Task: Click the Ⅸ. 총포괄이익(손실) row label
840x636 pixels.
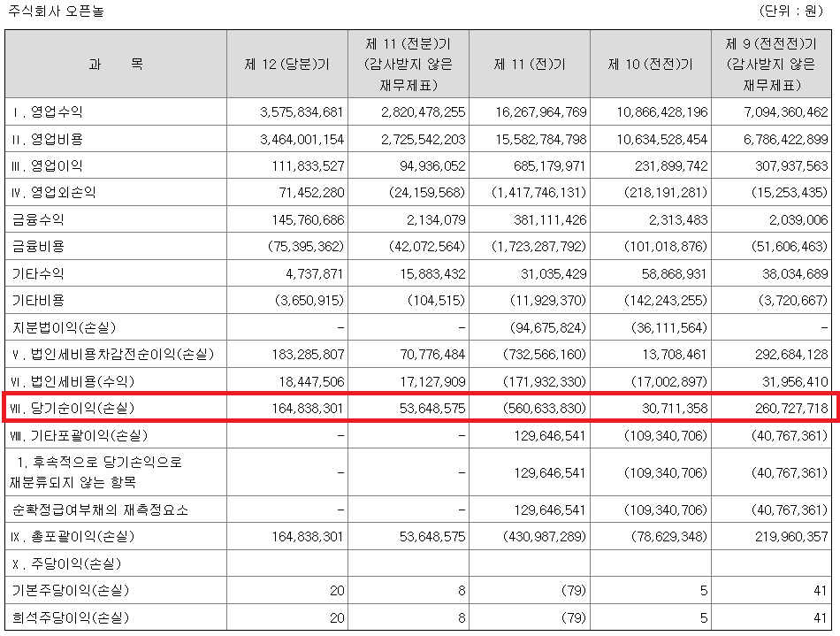Action: (x=73, y=537)
